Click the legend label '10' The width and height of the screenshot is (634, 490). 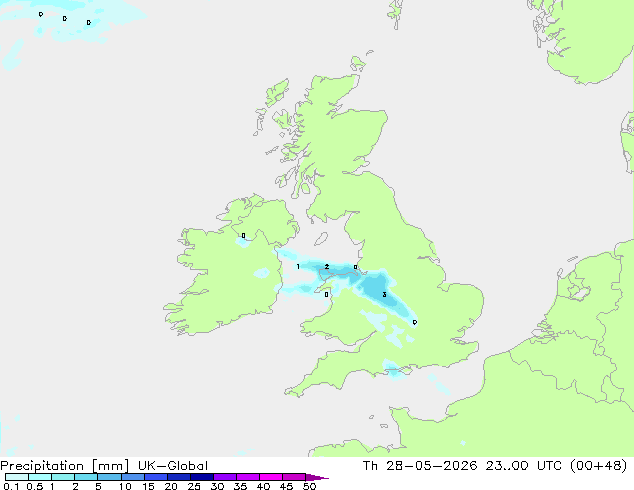coord(125,486)
